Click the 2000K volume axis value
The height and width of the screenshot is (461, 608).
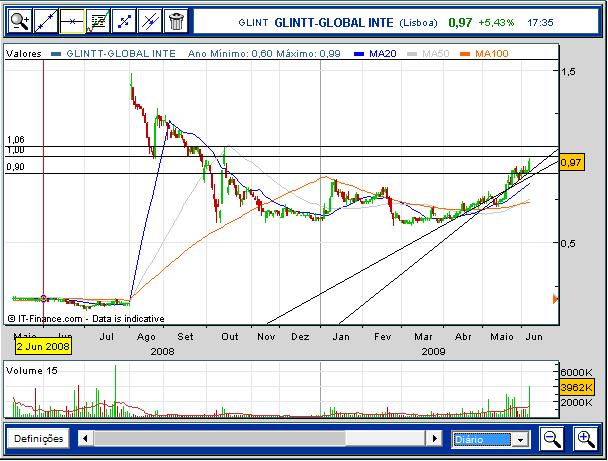[577, 402]
